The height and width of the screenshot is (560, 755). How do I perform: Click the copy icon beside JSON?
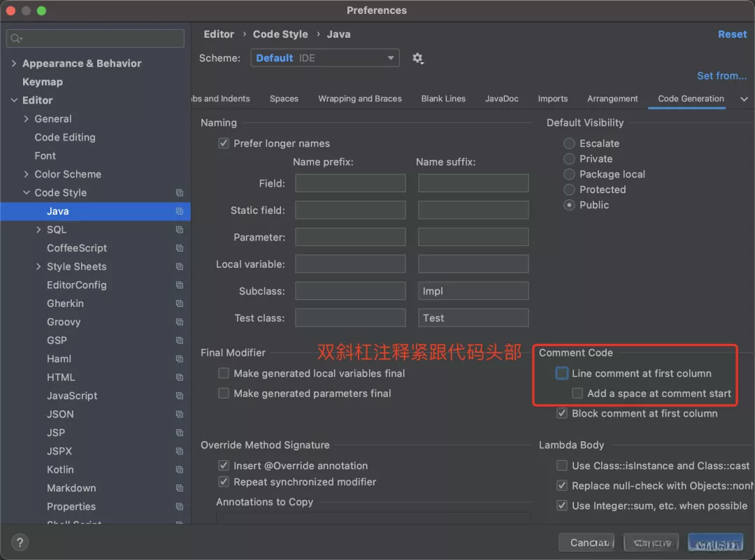click(180, 414)
